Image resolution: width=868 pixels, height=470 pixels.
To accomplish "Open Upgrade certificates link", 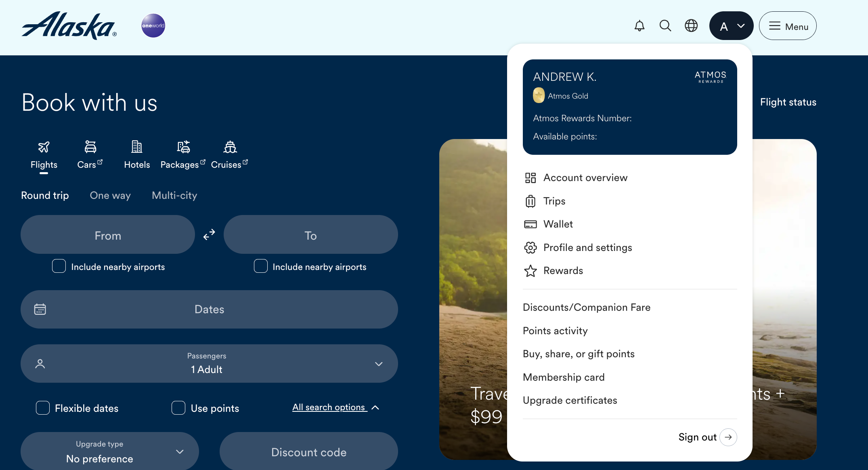I will pyautogui.click(x=570, y=400).
